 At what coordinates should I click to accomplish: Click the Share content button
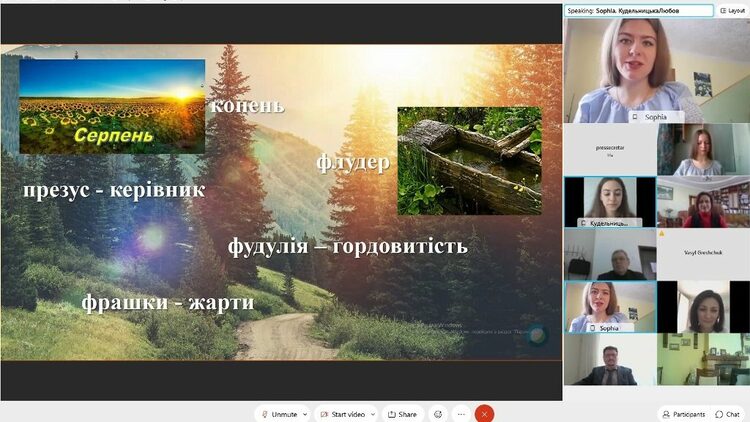pos(402,414)
